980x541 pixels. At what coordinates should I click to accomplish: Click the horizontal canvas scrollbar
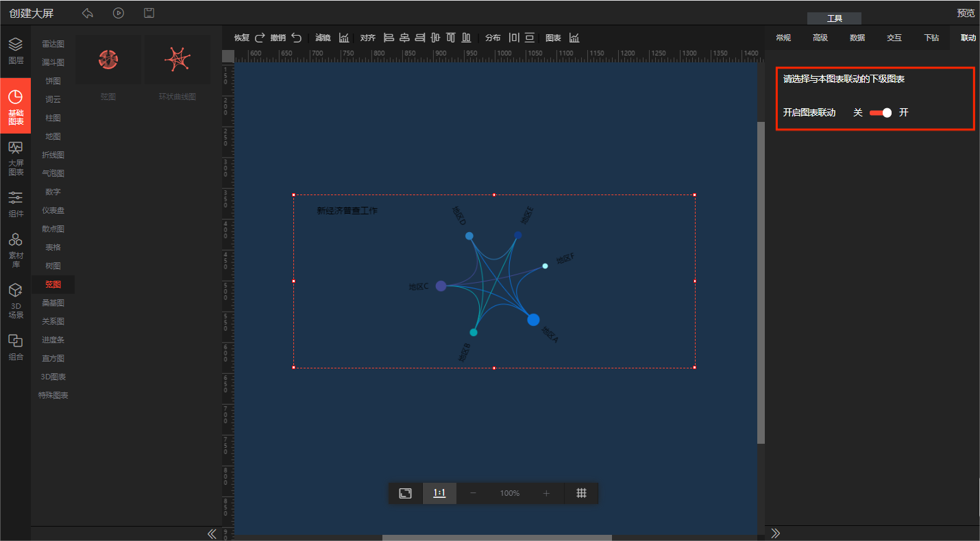[497, 538]
